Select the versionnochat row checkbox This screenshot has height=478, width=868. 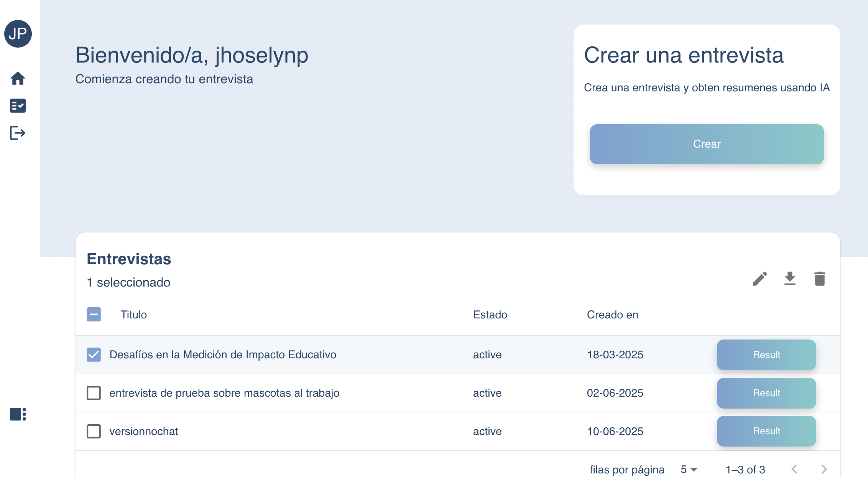(x=94, y=431)
